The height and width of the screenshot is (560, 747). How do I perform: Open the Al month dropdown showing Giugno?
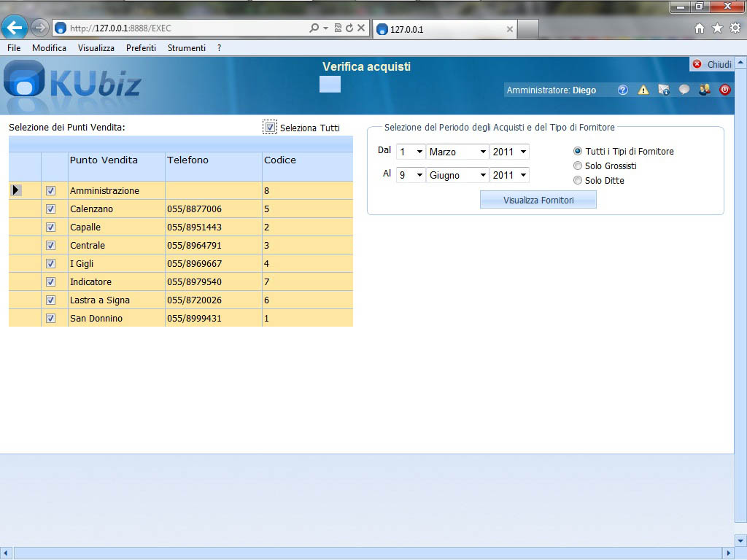click(x=457, y=176)
